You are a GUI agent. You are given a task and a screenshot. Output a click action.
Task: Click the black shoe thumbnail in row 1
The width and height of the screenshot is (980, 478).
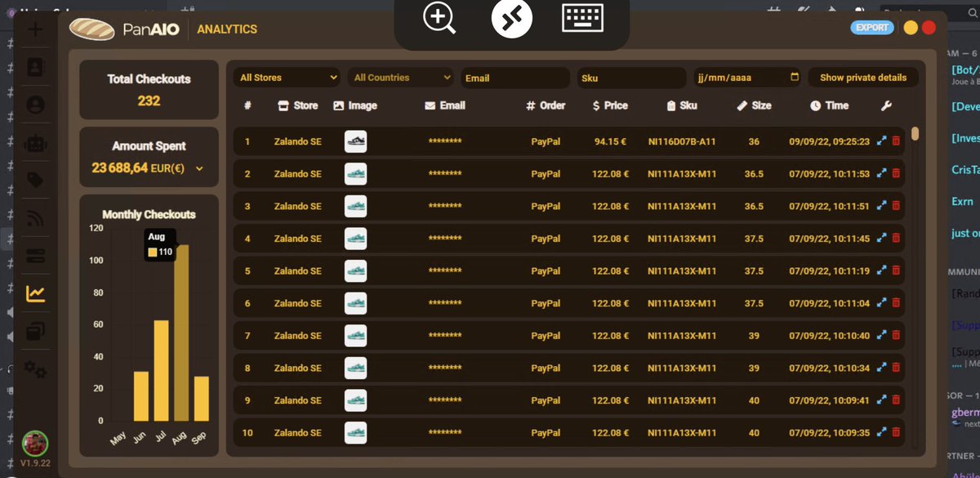coord(355,141)
